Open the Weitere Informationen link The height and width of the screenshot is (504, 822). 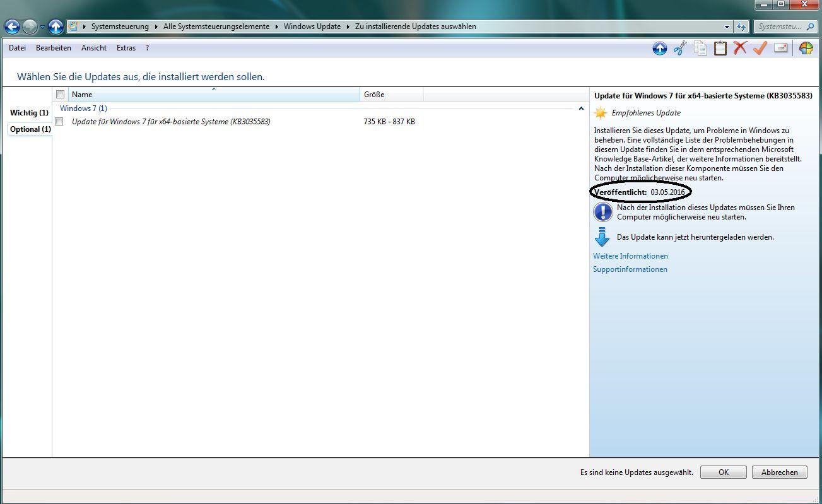[x=630, y=256]
